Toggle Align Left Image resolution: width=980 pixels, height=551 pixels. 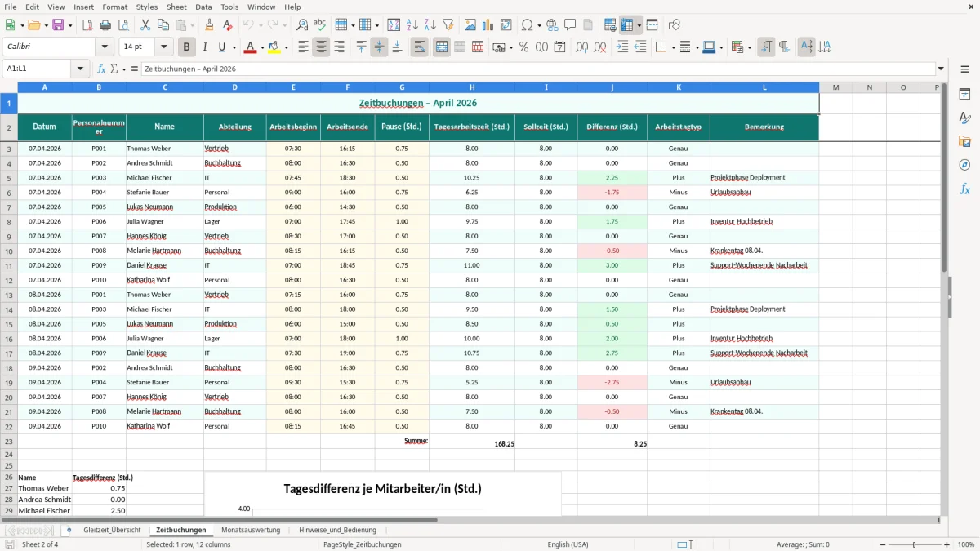[x=303, y=47]
